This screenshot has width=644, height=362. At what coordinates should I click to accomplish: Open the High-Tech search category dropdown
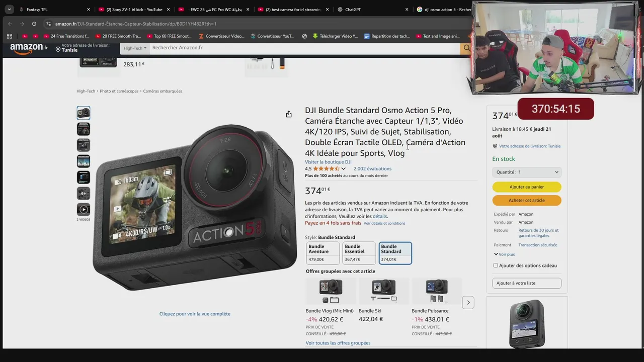pyautogui.click(x=135, y=48)
